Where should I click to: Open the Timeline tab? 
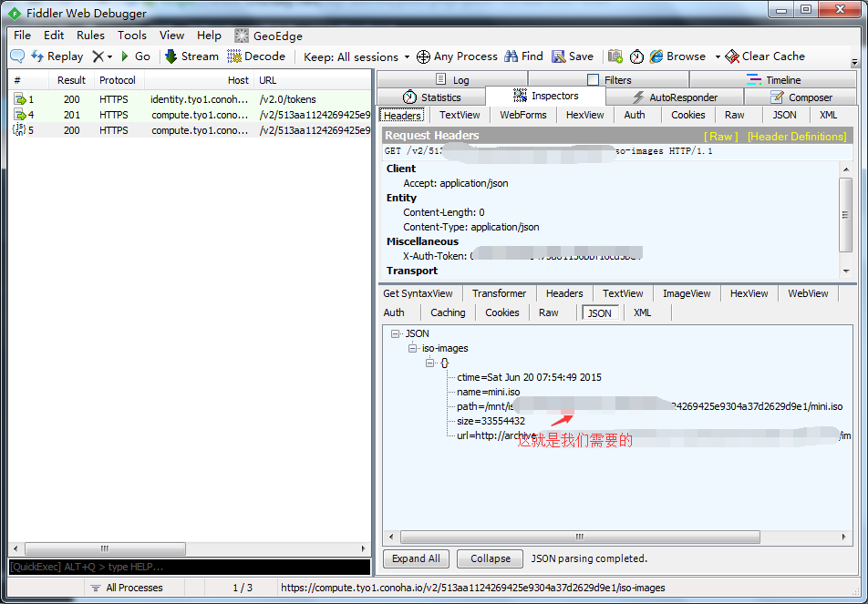click(x=773, y=79)
